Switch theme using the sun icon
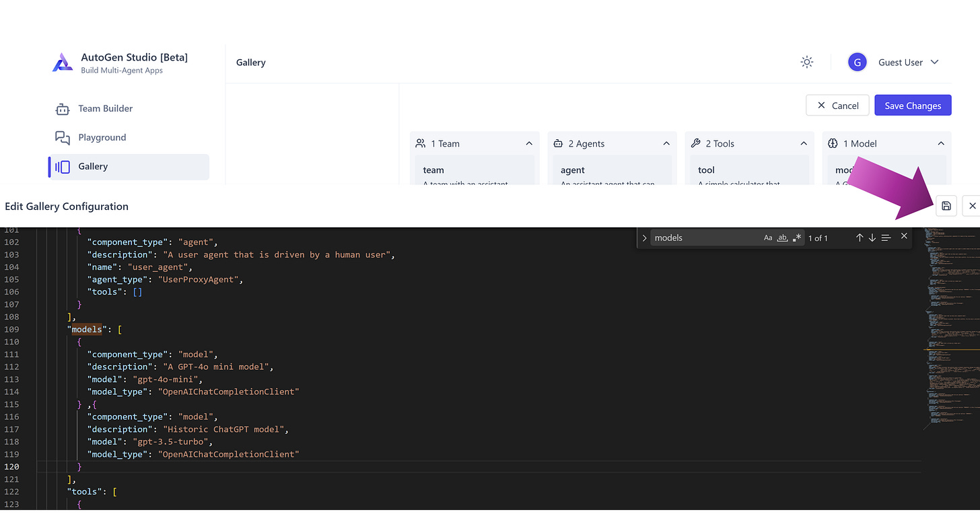This screenshot has width=980, height=528. 806,62
